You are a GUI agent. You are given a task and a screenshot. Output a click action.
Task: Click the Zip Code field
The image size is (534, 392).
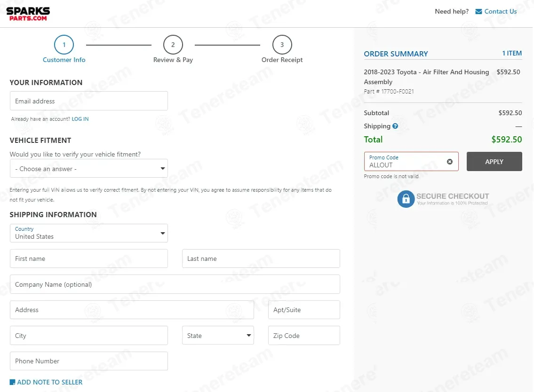coord(304,336)
